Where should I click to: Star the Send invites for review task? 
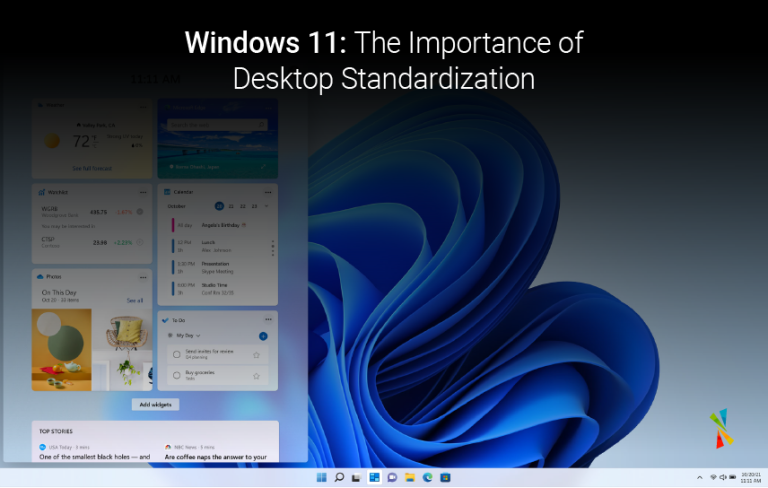256,355
